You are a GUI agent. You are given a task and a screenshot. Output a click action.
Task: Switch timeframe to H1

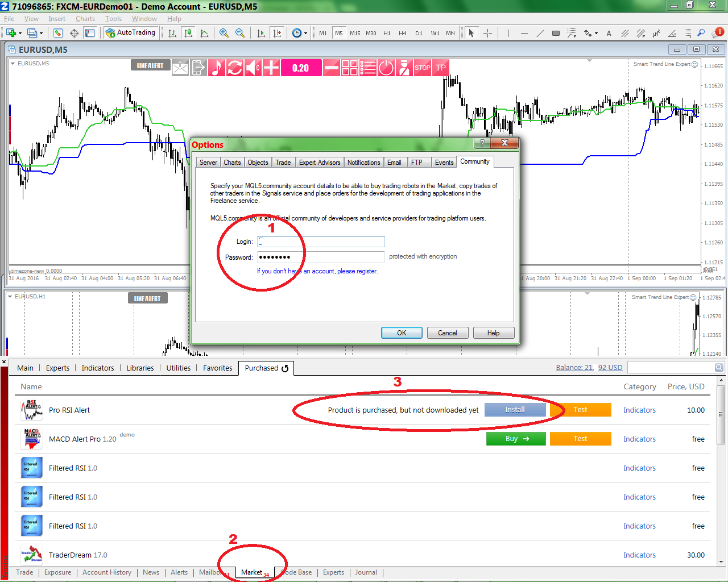point(387,33)
